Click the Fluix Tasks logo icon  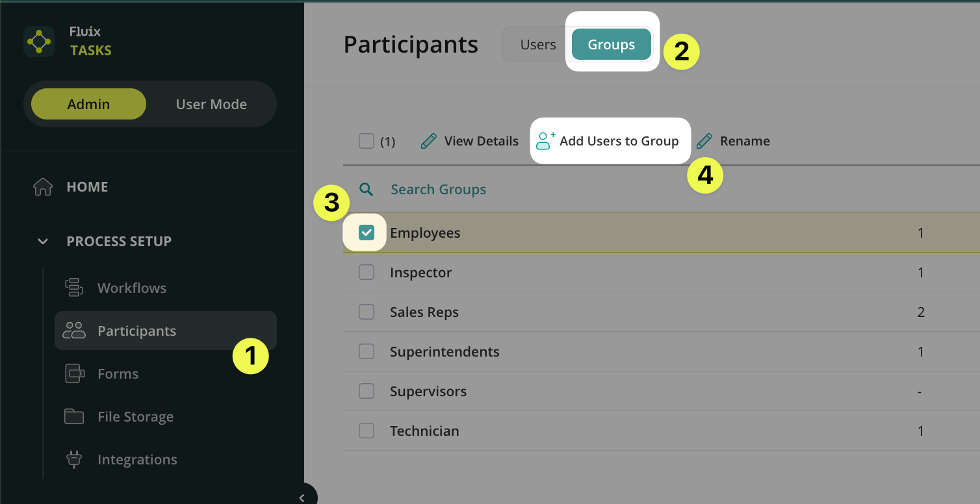(x=39, y=42)
